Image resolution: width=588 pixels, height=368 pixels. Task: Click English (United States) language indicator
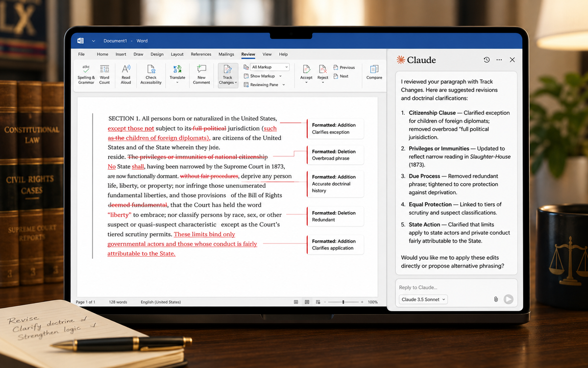click(161, 302)
